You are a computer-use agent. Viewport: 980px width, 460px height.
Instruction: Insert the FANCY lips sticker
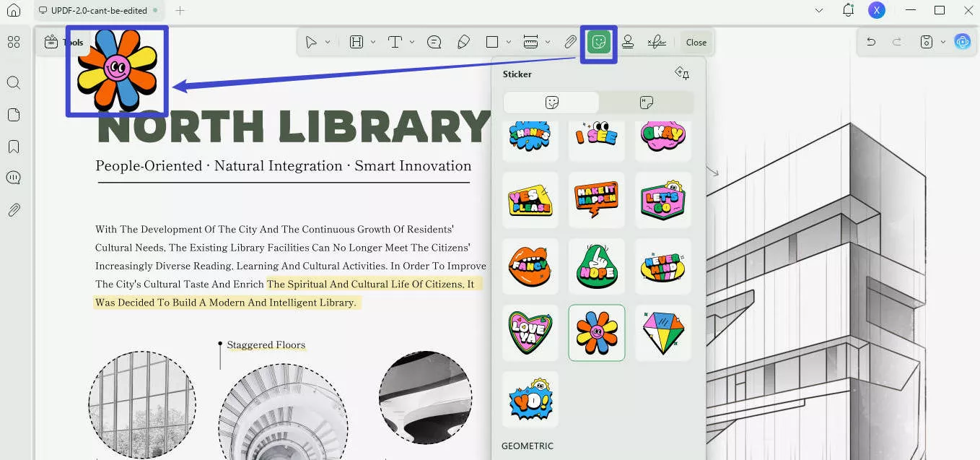click(530, 266)
